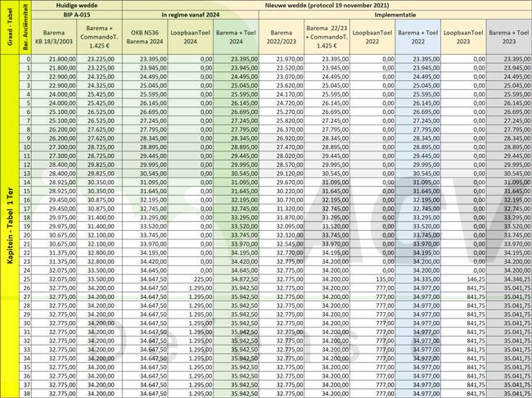Screen dimensions: 532x398
Task: Click Barema + Toel 2023 value in row 0
Action: coord(509,59)
